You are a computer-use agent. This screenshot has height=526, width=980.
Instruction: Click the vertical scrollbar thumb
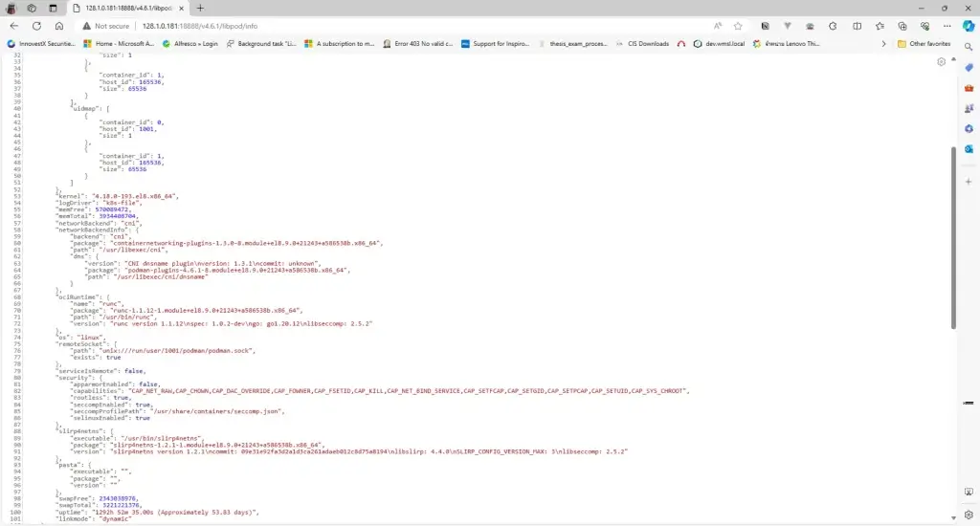coord(953,238)
